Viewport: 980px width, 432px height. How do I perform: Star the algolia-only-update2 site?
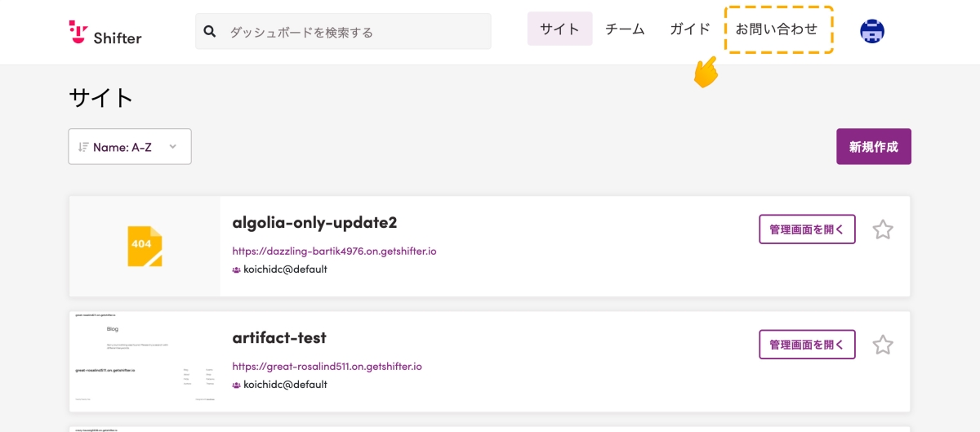(883, 229)
